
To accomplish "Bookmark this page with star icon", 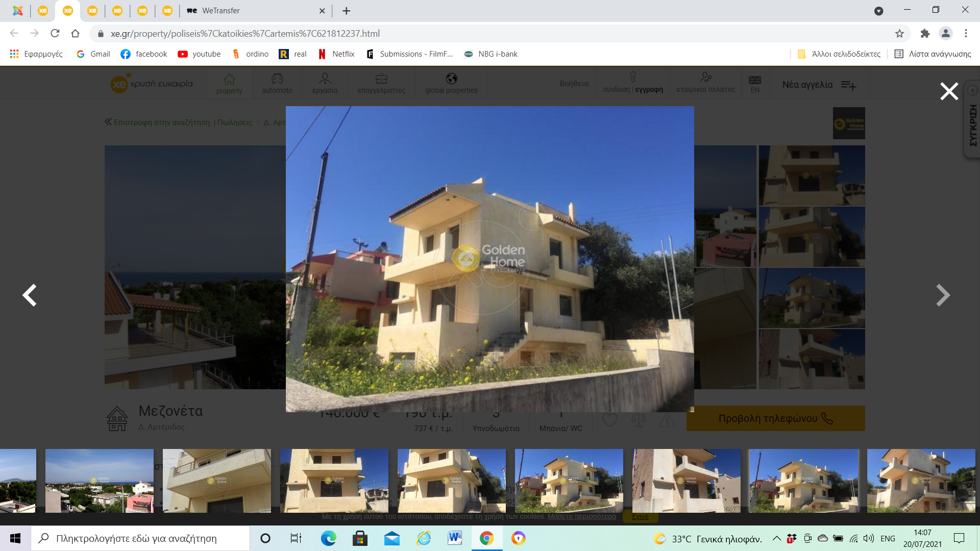I will pos(899,34).
